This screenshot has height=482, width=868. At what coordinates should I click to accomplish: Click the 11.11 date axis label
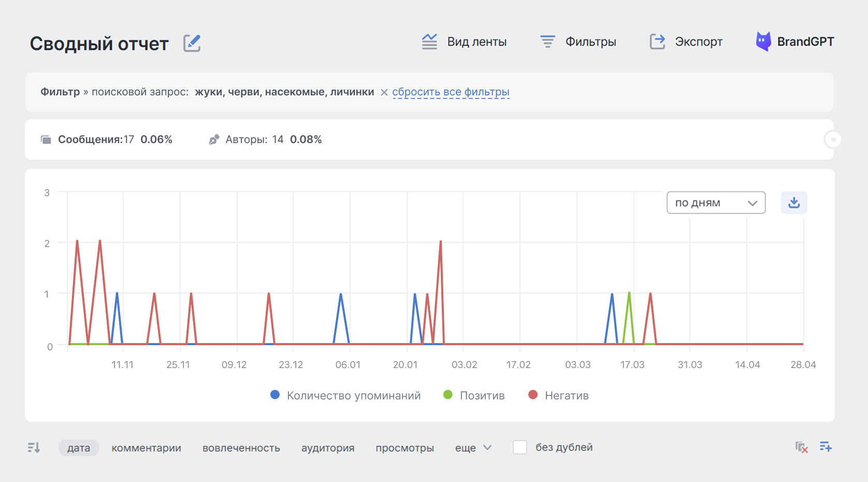122,365
